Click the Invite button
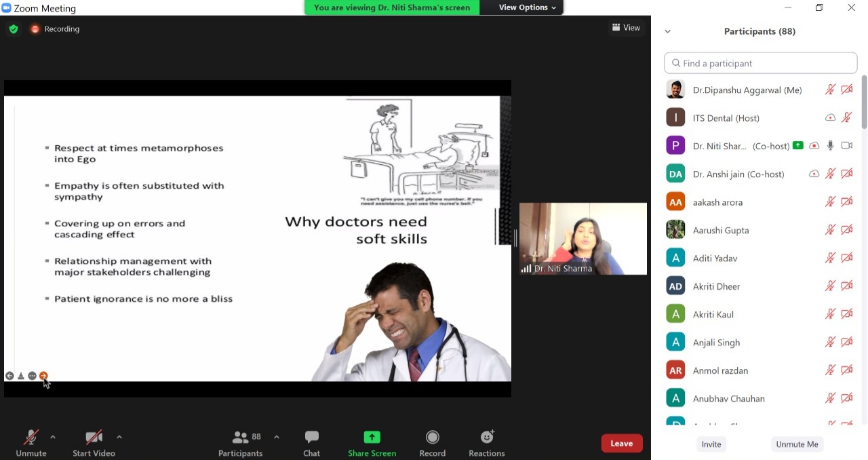868x460 pixels. [711, 444]
